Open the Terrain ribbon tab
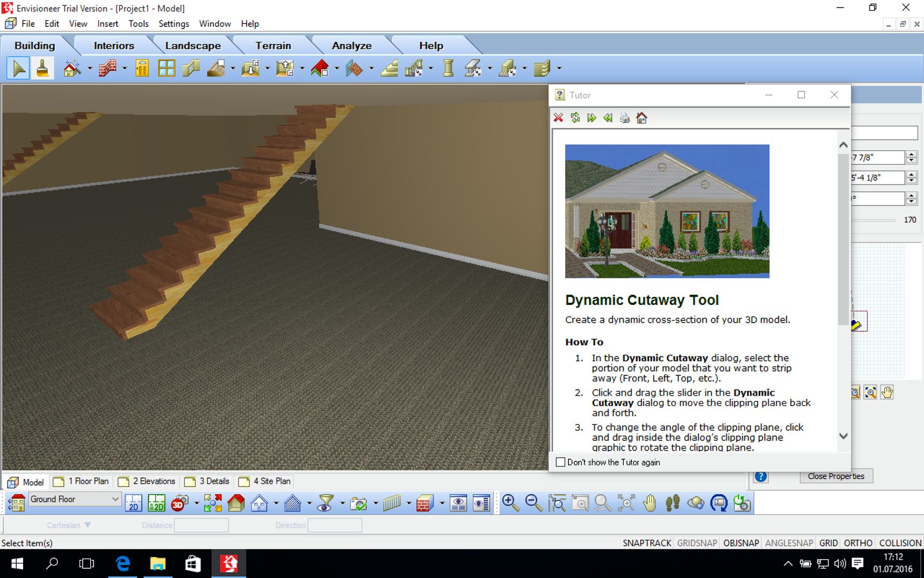Viewport: 924px width, 578px height. point(273,46)
